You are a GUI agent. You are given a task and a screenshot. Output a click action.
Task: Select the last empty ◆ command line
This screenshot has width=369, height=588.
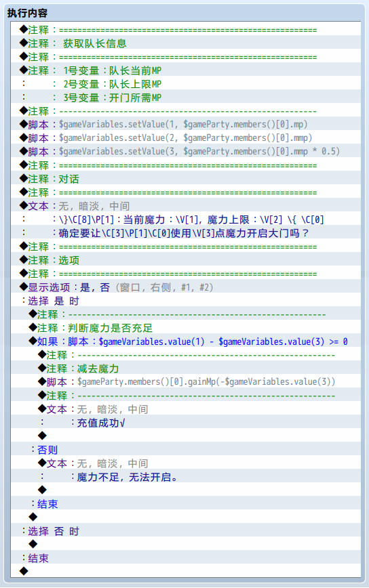coord(186,572)
